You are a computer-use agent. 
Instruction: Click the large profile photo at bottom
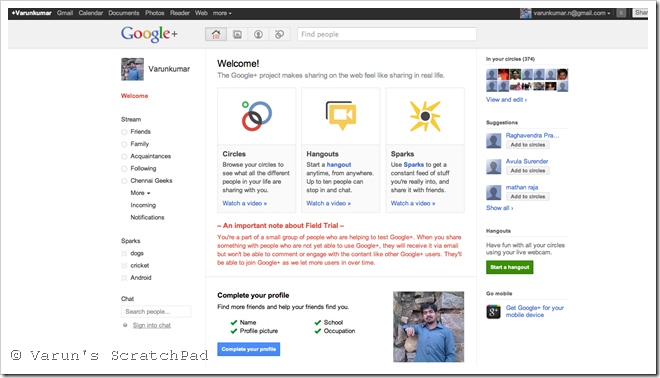tap(428, 327)
